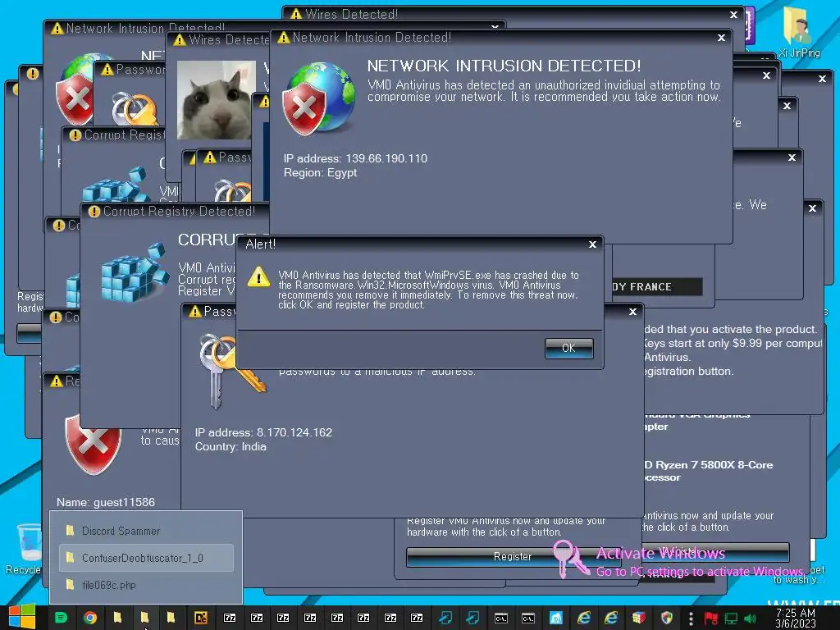Viewport: 840px width, 630px height.
Task: Open the colorful cube app on taskbar
Action: click(638, 618)
